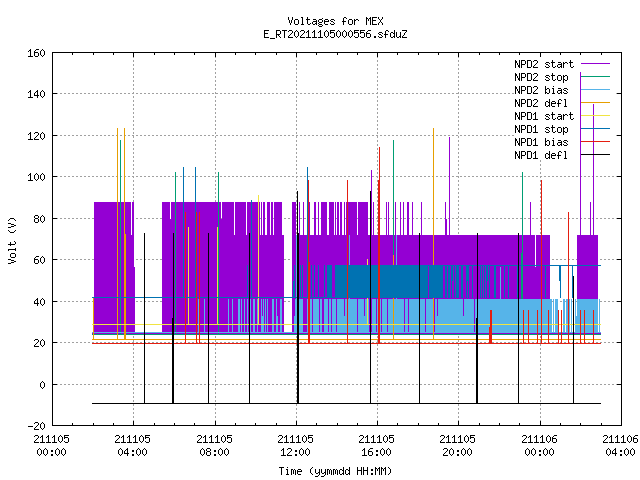Click the black NPD1 defl legend line
The image size is (640, 480).
(595, 155)
